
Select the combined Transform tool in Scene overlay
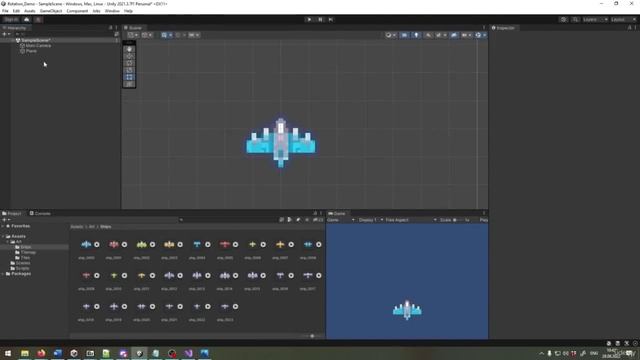point(129,84)
